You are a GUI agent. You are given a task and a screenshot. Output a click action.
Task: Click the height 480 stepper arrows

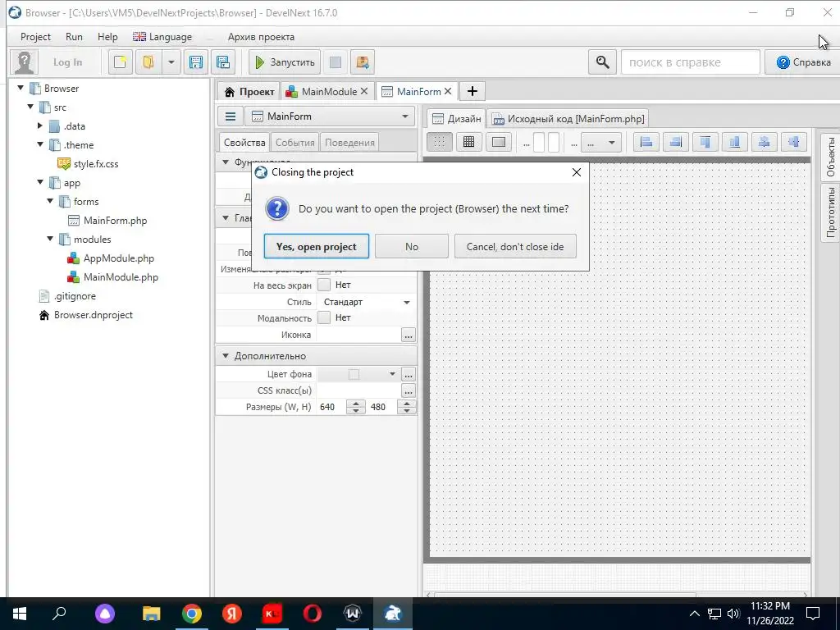pyautogui.click(x=407, y=407)
